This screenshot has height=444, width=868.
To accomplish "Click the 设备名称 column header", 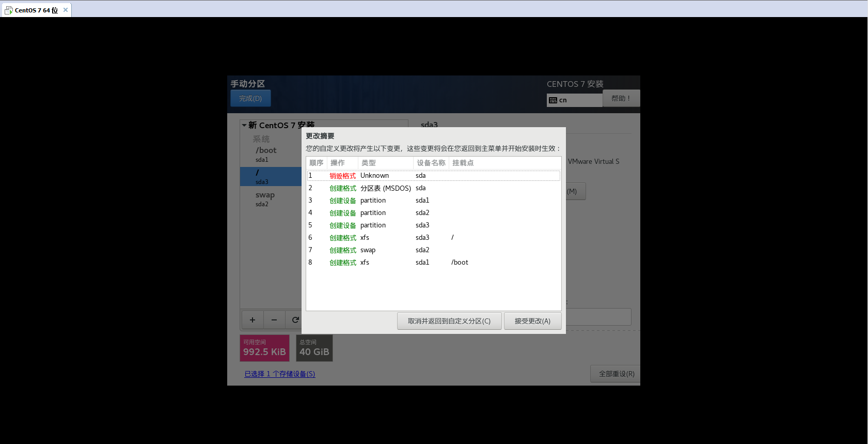I will (x=431, y=163).
